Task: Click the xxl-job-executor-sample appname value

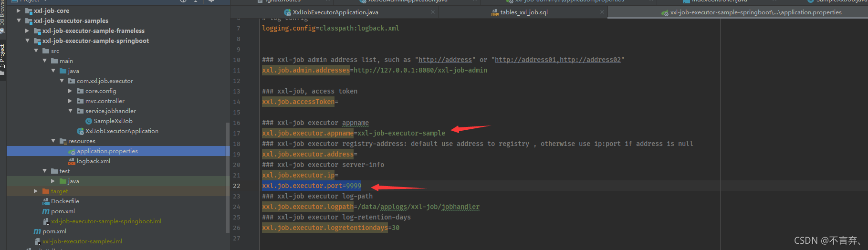Action: [401, 133]
